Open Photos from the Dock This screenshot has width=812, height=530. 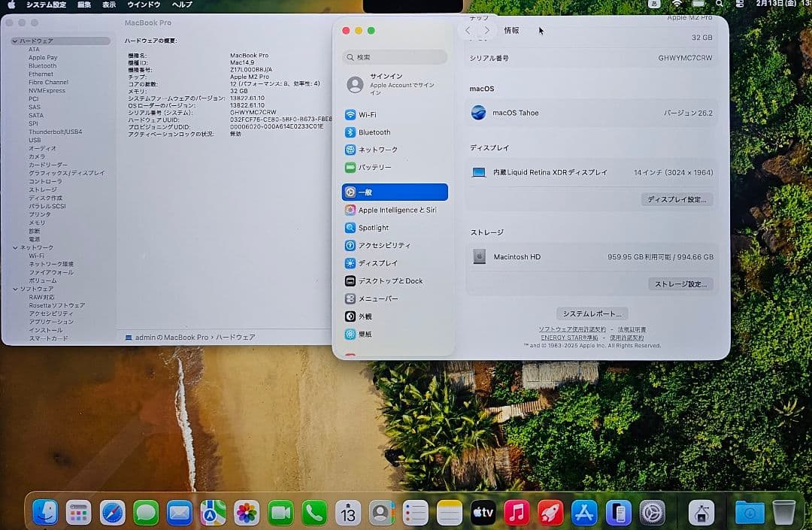[247, 513]
